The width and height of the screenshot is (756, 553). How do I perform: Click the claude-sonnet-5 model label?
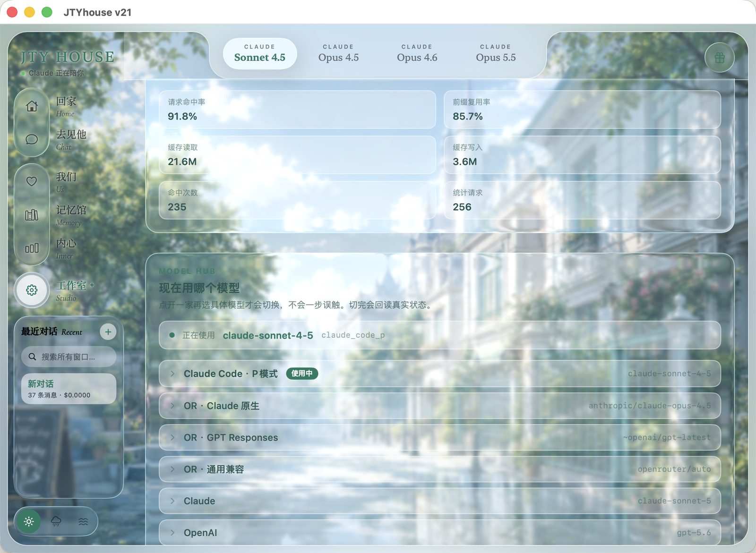(x=674, y=501)
